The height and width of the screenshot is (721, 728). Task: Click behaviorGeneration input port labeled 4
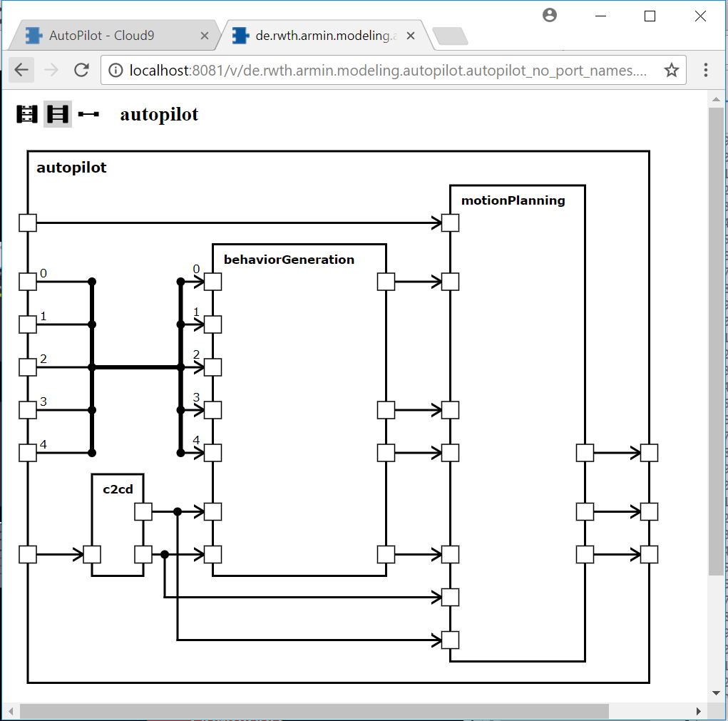click(x=212, y=453)
